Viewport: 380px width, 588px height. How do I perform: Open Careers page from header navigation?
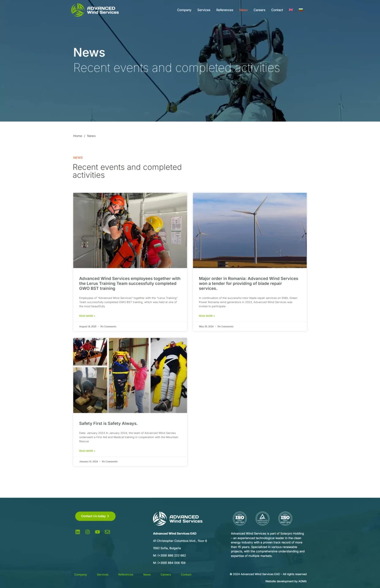[259, 10]
